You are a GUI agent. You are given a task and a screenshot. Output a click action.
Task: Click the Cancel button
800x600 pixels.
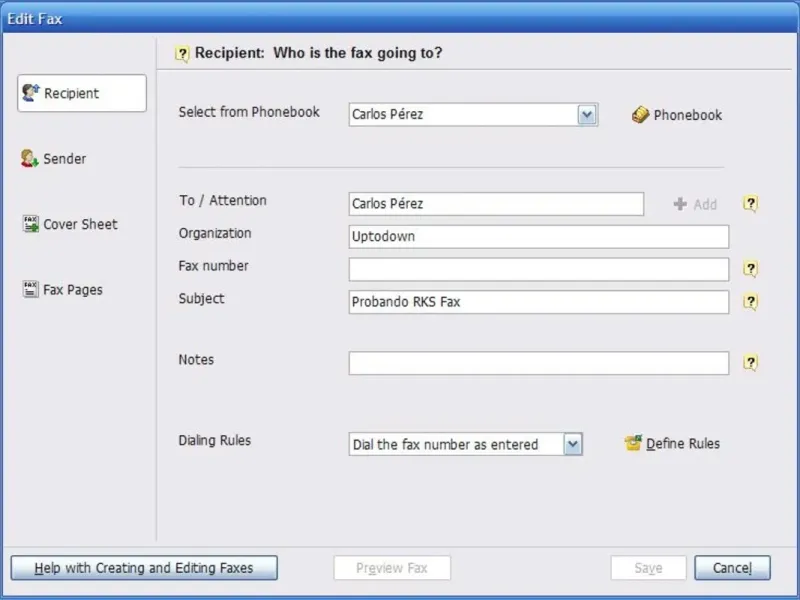coord(732,568)
